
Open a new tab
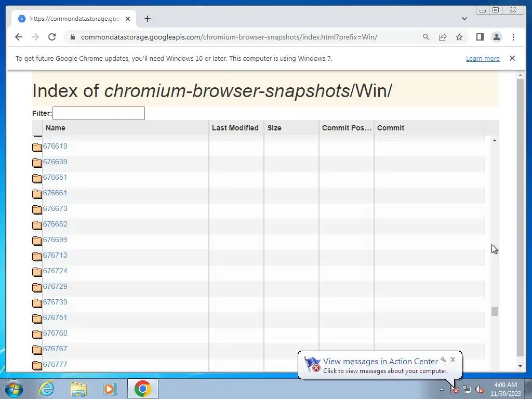147,19
